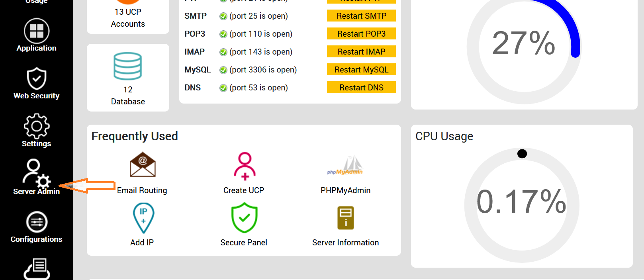The image size is (644, 280).
Task: Click the Database icon showing 12 databases
Action: coord(128,78)
